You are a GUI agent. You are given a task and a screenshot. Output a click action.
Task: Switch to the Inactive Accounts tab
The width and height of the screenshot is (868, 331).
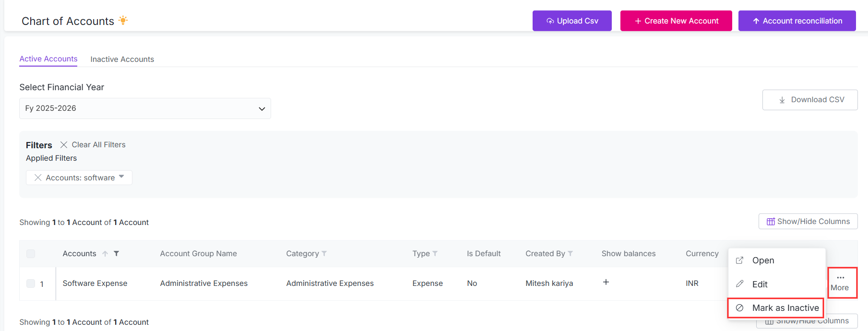coord(122,59)
